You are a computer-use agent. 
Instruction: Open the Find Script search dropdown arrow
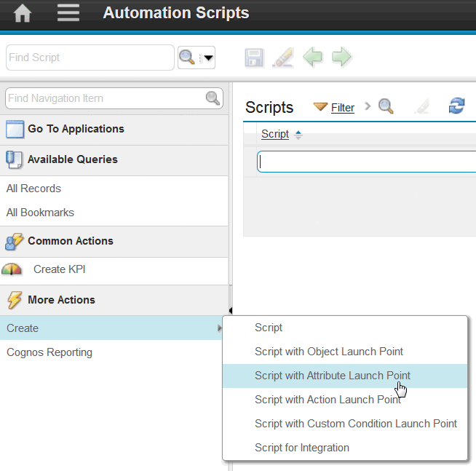[208, 58]
